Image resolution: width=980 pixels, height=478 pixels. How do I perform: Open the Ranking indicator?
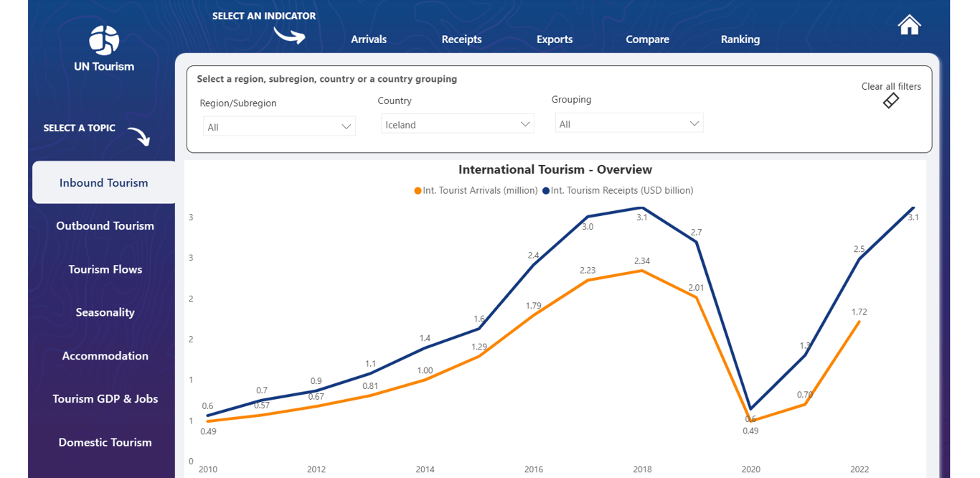(740, 39)
